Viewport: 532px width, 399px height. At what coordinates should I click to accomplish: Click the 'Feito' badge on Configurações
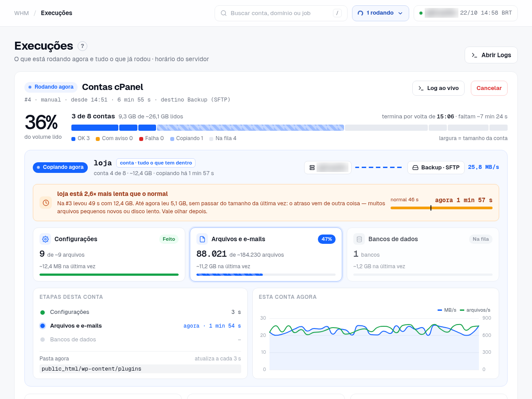point(169,239)
